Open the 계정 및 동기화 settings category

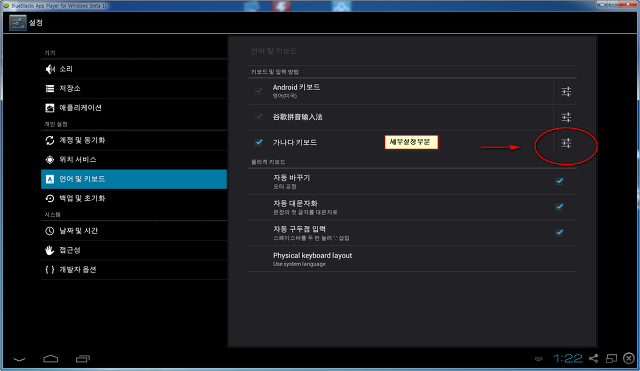[x=134, y=140]
